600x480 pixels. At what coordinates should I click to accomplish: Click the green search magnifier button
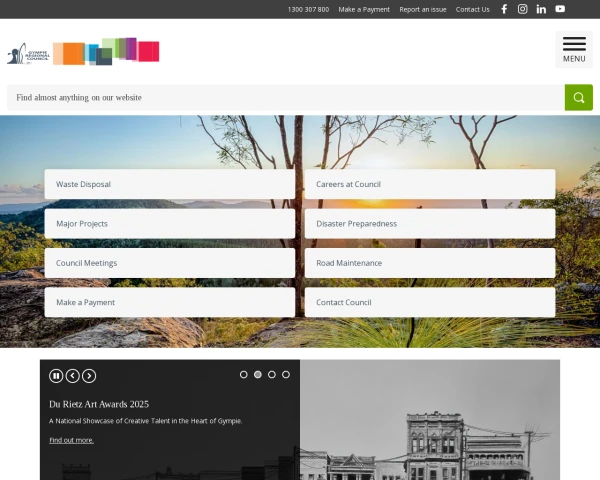pos(579,98)
